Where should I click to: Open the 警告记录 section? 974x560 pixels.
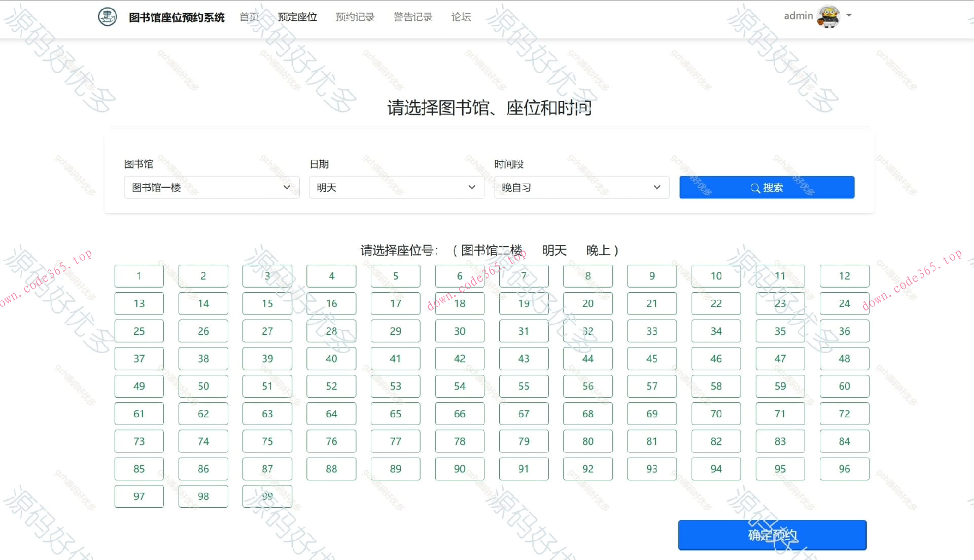click(412, 17)
